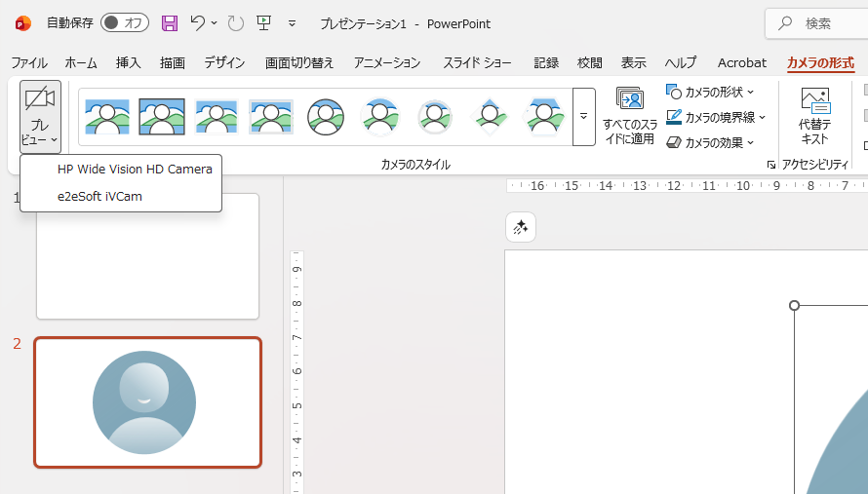Switch to the ホーム tab

[x=81, y=63]
